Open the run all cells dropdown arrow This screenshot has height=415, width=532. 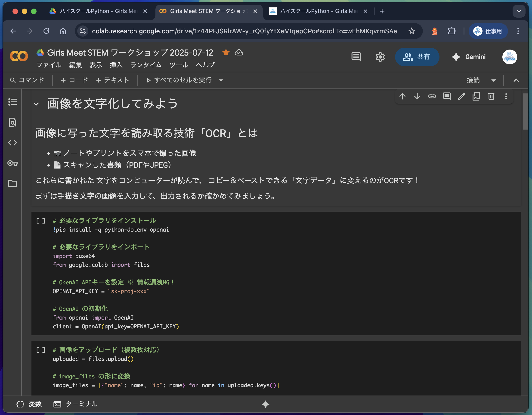click(221, 80)
